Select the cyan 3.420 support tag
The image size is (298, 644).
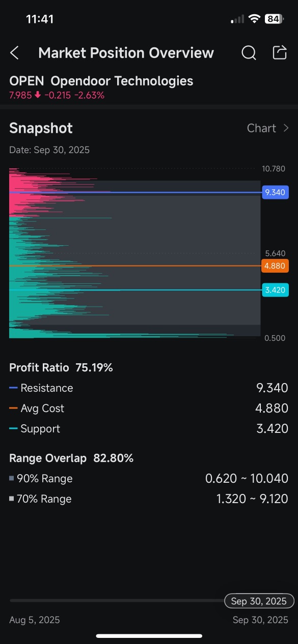275,290
